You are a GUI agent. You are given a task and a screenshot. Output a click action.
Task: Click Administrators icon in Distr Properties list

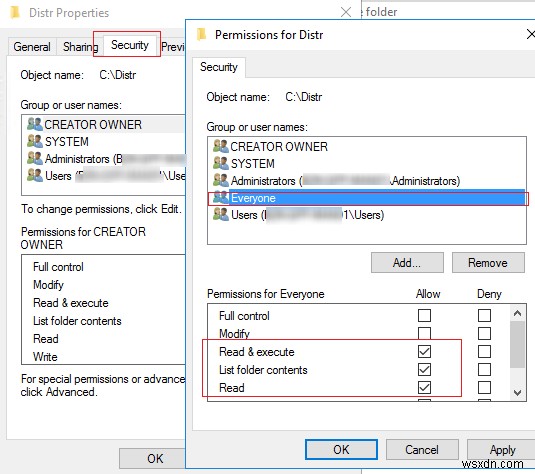[x=34, y=158]
